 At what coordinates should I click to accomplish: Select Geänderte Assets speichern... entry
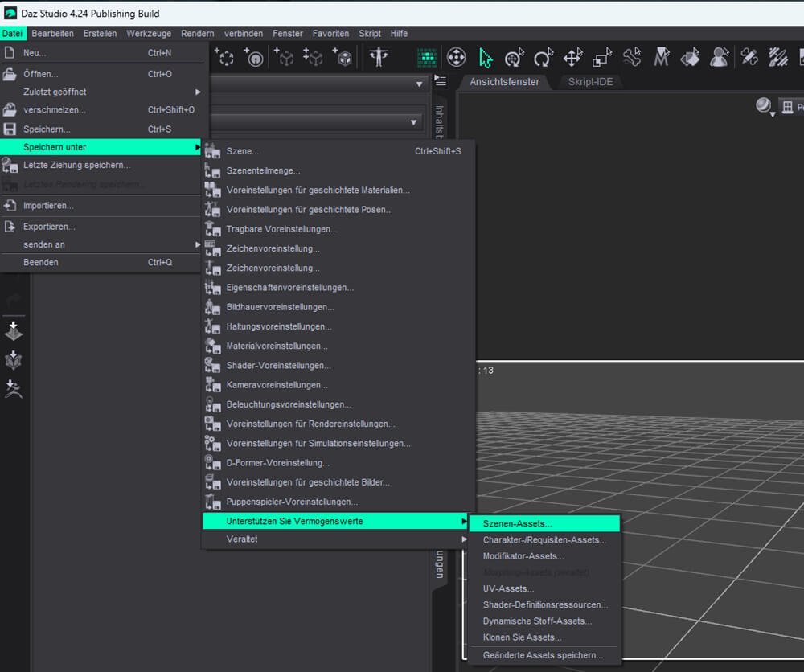(x=544, y=655)
